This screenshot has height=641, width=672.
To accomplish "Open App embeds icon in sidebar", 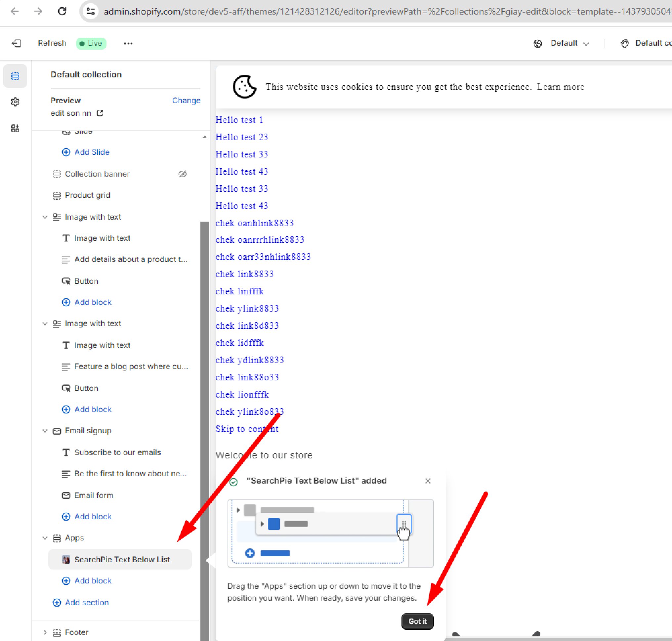I will pyautogui.click(x=15, y=128).
